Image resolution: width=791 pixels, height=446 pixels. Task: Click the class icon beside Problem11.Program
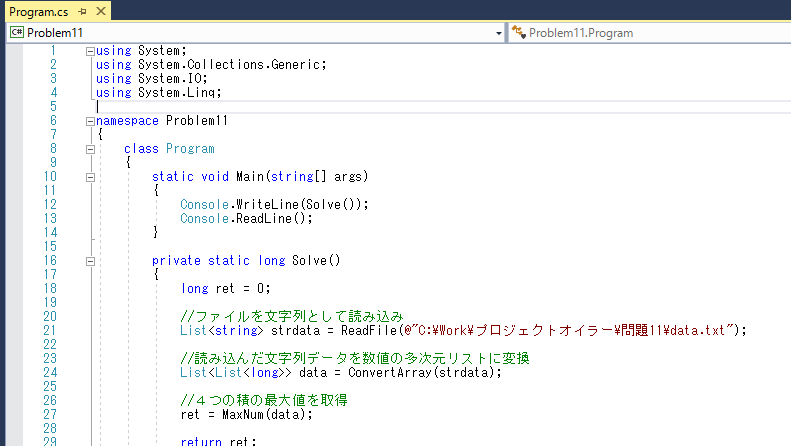point(519,32)
